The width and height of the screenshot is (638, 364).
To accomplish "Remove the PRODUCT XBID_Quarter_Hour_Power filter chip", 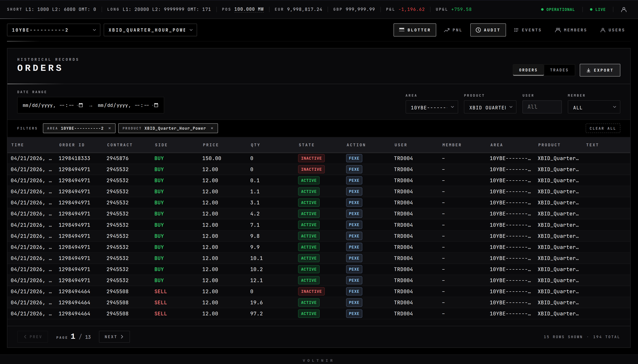I will coord(212,128).
